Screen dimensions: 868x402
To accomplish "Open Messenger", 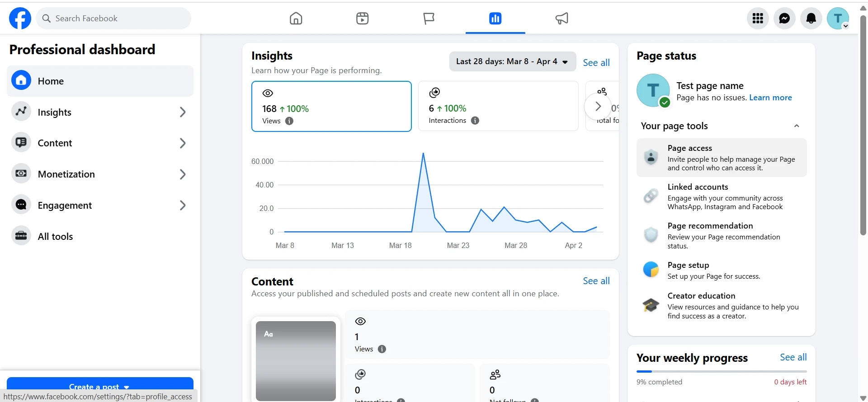I will pyautogui.click(x=784, y=19).
